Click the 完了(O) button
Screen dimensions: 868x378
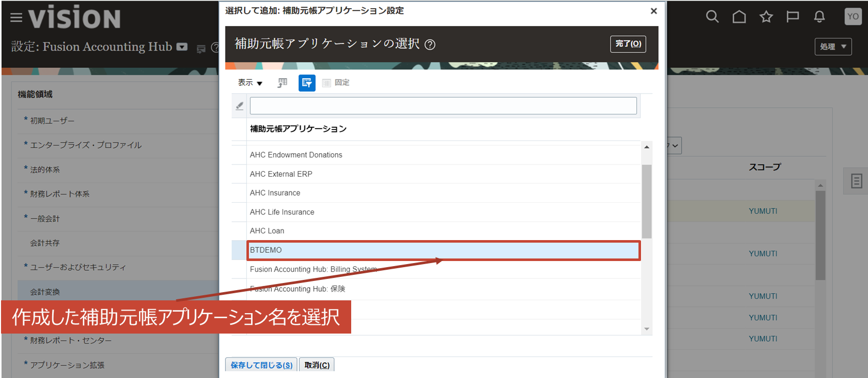[628, 44]
